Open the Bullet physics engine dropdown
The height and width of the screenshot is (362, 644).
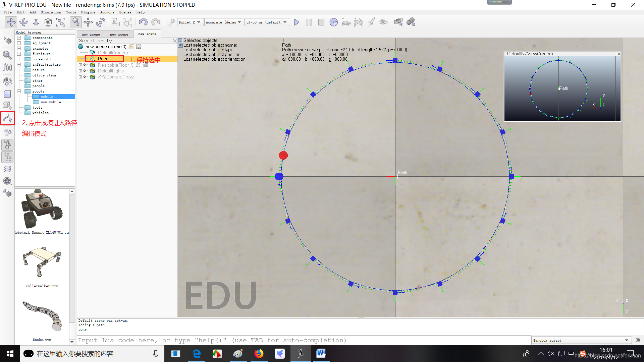(x=190, y=22)
